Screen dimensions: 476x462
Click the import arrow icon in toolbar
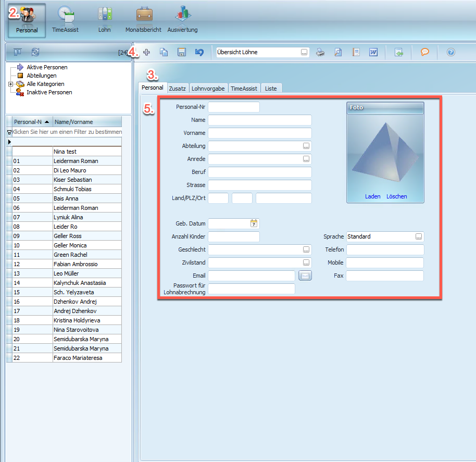398,52
